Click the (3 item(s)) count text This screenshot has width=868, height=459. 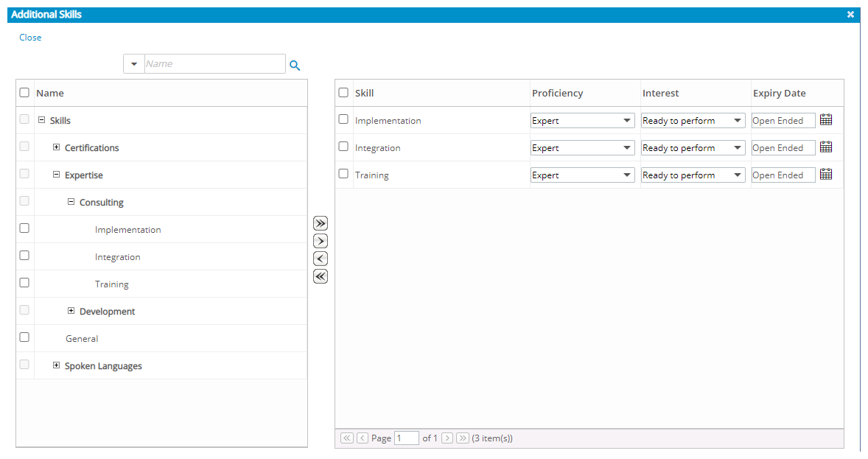[x=492, y=438]
